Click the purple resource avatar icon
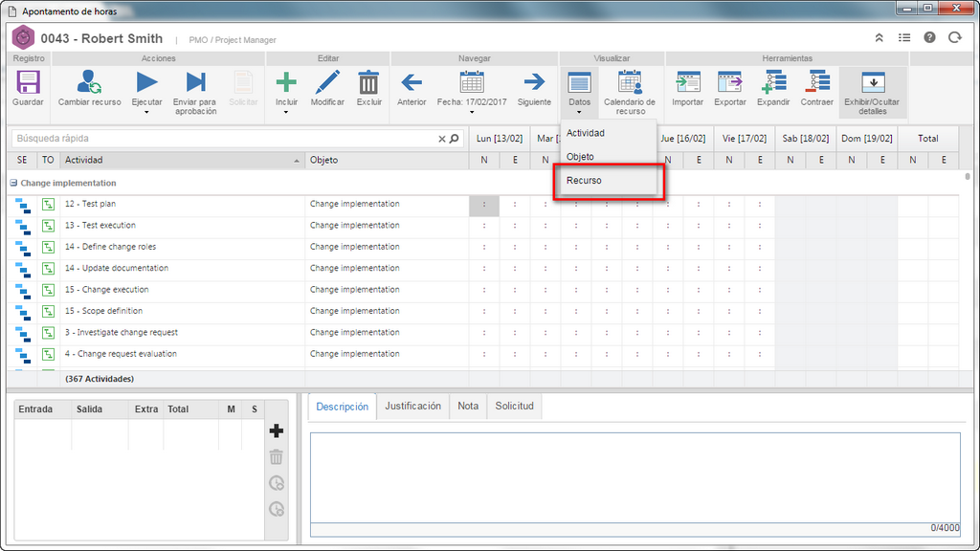Image resolution: width=980 pixels, height=551 pixels. (23, 38)
